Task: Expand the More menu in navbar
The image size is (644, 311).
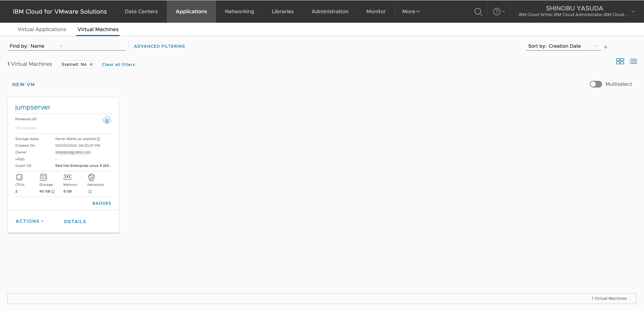Action: pyautogui.click(x=411, y=12)
